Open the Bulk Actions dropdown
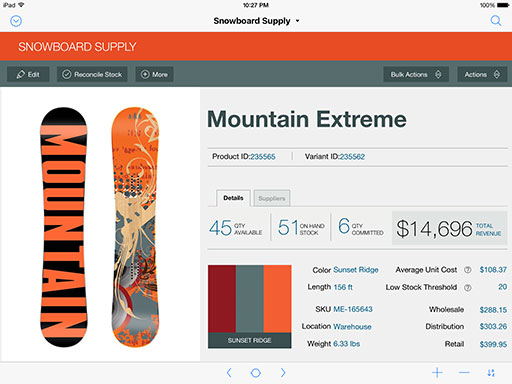This screenshot has width=512, height=384. (416, 74)
